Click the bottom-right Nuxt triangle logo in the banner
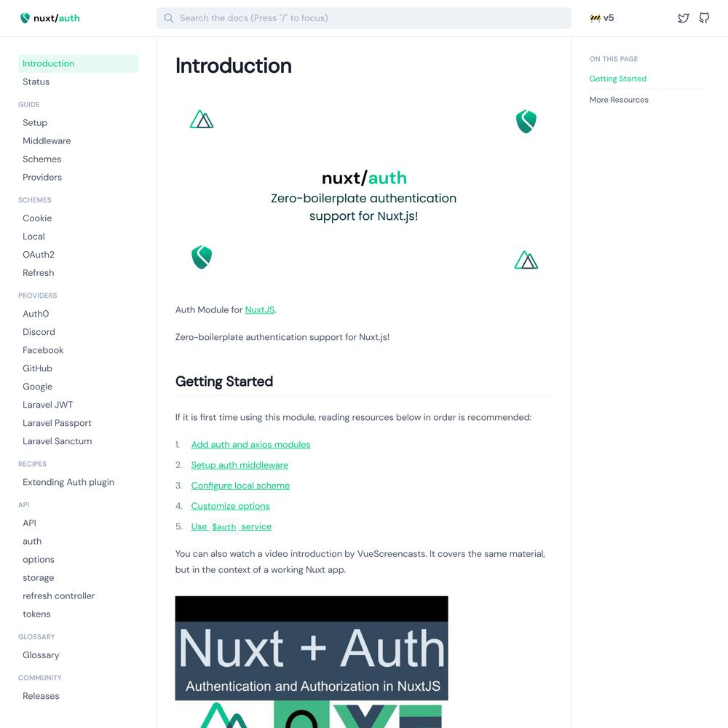 point(526,260)
